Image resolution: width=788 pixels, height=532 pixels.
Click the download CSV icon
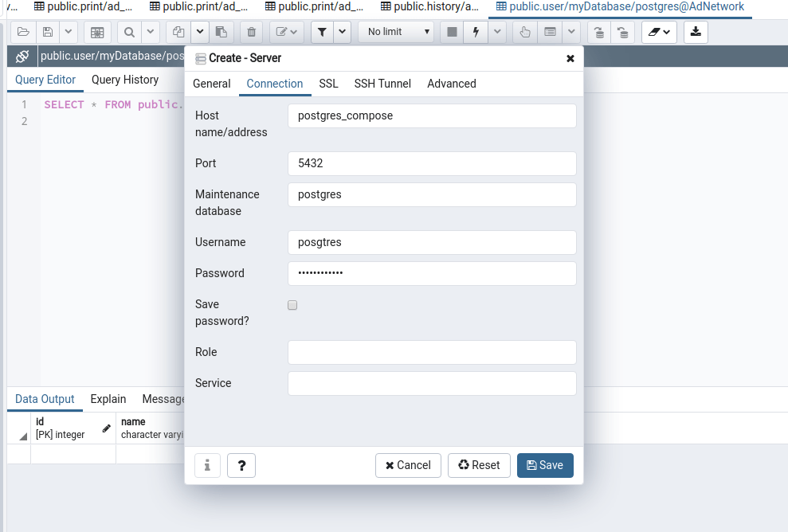(x=696, y=32)
